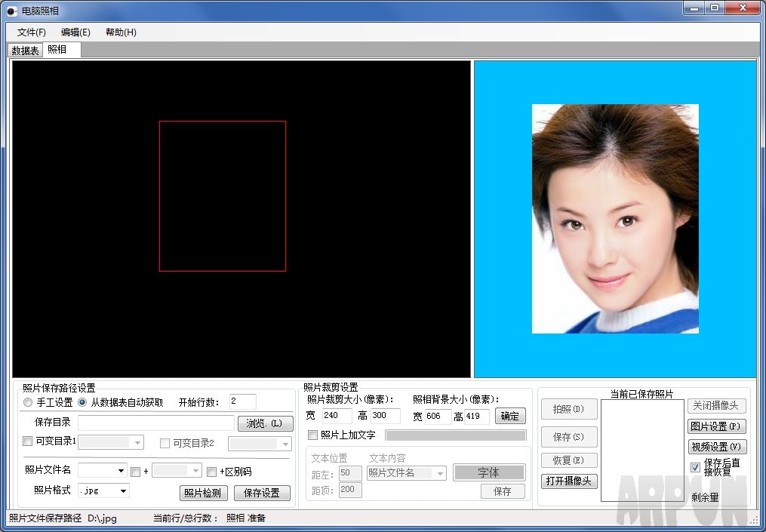
Task: Open the 字体 font button
Action: (x=489, y=472)
